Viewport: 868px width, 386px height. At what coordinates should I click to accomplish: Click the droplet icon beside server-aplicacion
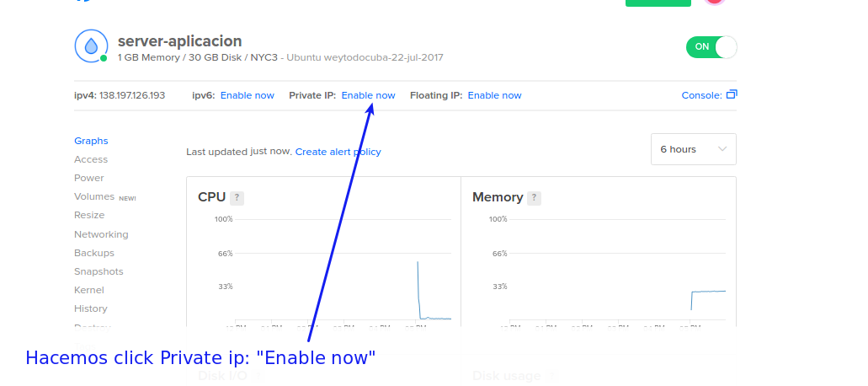click(91, 46)
